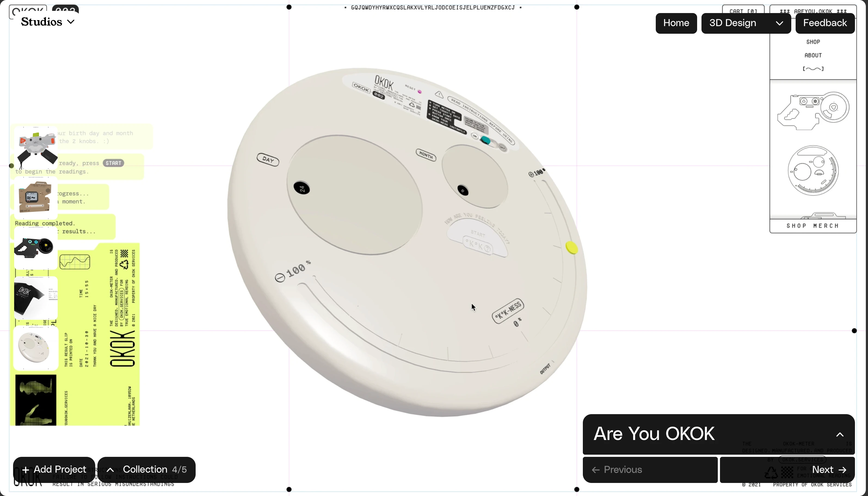
Task: Click the Add Project button
Action: point(54,469)
